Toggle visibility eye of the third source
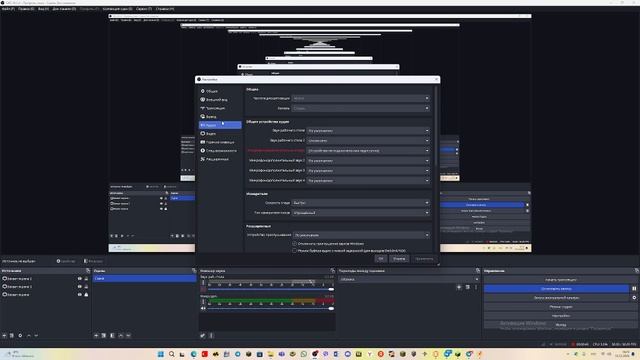Image resolution: width=640 pixels, height=360 pixels. (x=80, y=294)
